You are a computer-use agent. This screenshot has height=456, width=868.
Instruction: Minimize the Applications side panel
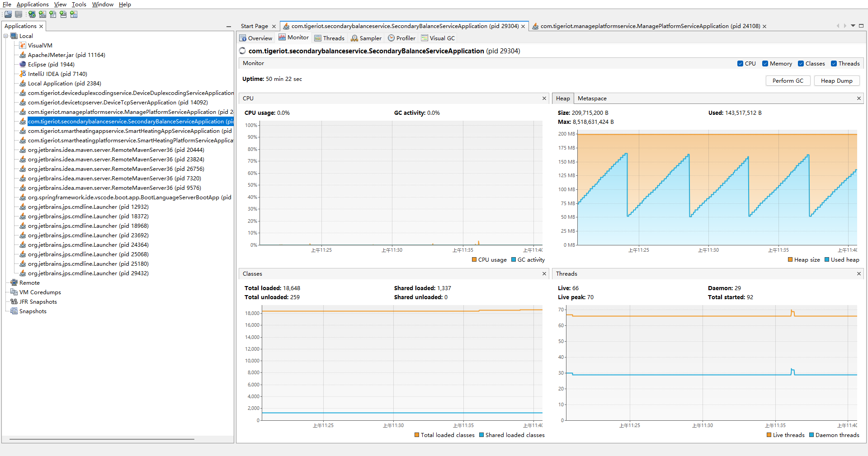[x=229, y=27]
